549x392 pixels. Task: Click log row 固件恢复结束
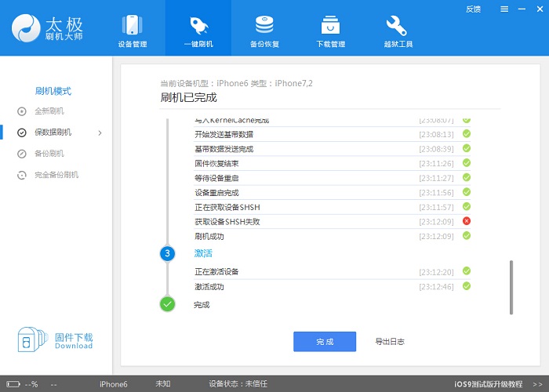pos(333,163)
